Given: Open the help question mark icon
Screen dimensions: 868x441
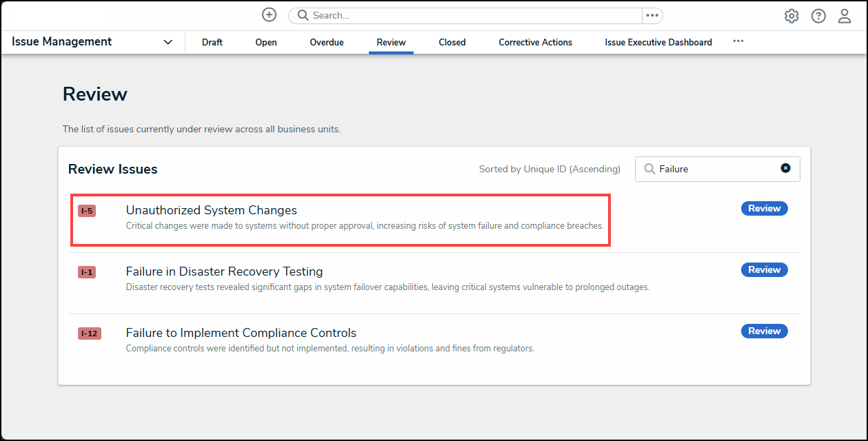Looking at the screenshot, I should pyautogui.click(x=818, y=16).
